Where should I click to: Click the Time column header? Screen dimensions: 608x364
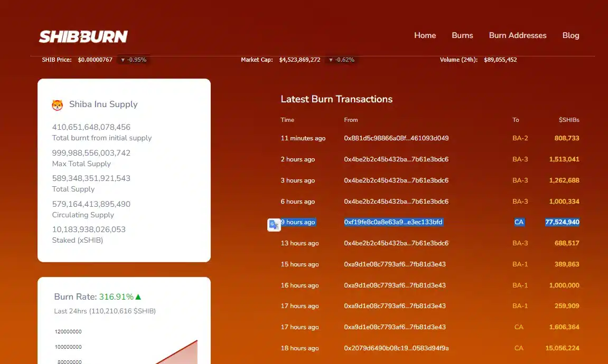(287, 120)
